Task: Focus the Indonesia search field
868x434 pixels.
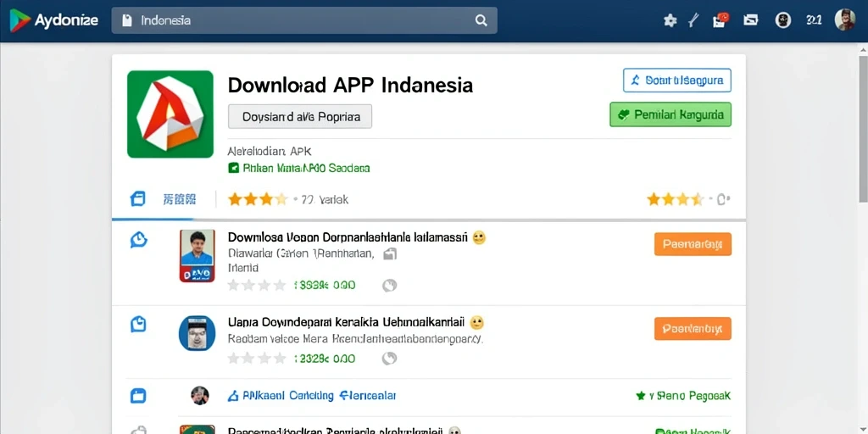Action: (304, 20)
